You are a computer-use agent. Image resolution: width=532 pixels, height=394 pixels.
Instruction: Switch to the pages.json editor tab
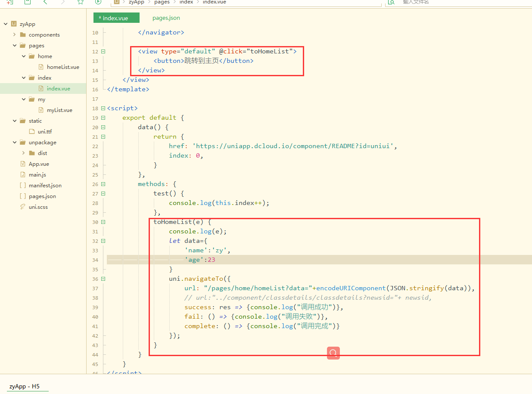166,18
